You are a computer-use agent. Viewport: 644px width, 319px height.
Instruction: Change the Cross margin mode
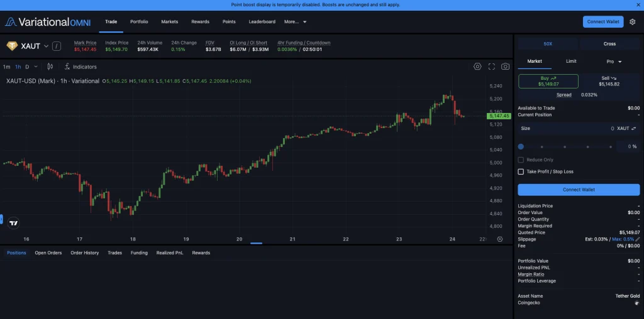[x=609, y=44]
